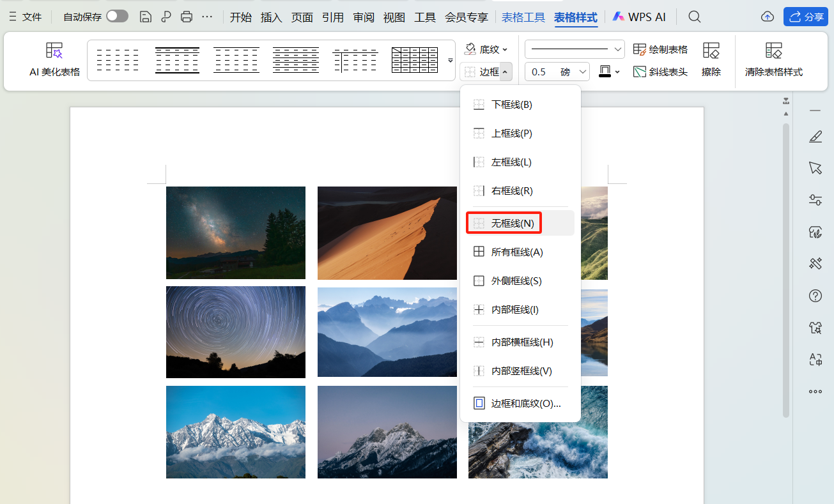Click the 清除表格样式 icon

(773, 61)
